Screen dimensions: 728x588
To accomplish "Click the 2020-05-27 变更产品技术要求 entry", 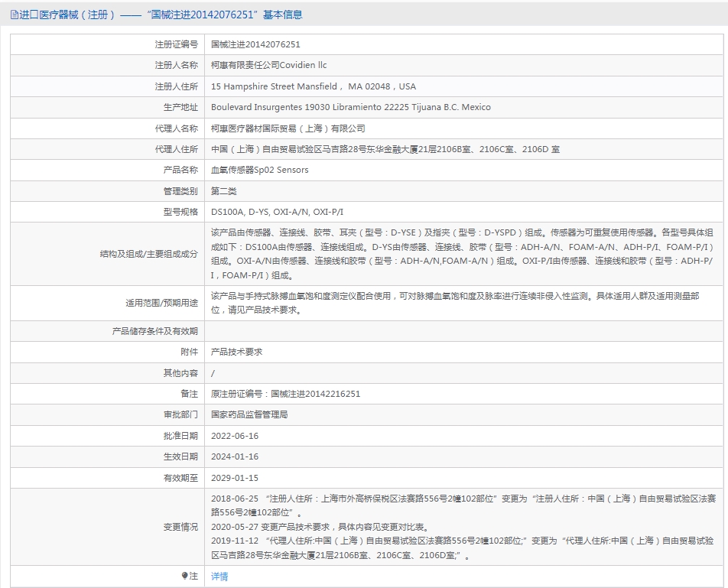I will coord(320,527).
